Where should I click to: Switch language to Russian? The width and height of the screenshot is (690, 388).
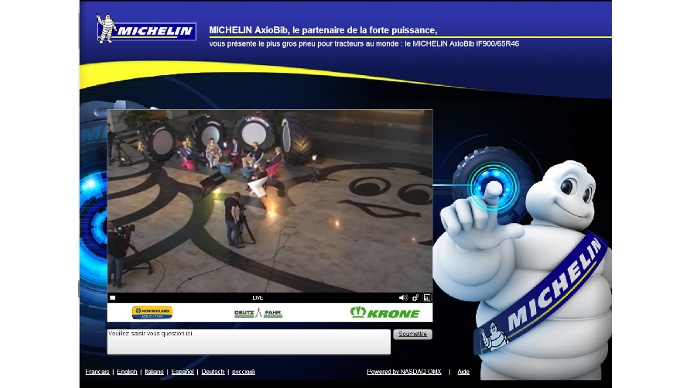tap(243, 372)
